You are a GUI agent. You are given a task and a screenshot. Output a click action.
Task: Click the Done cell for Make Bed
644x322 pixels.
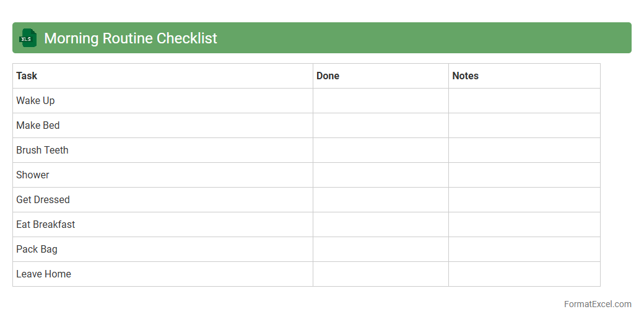coord(380,126)
